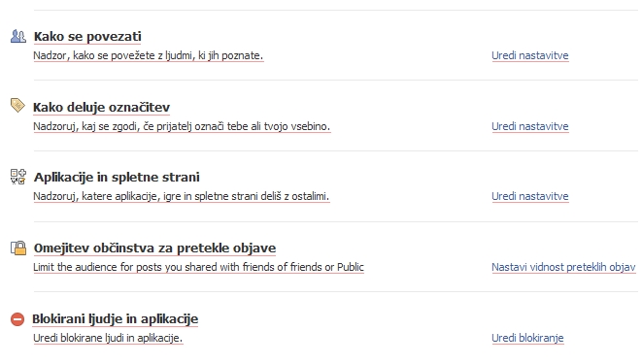Click Uredi nastavitve for Kako deluje označitev
This screenshot has height=364, width=642.
coord(529,126)
